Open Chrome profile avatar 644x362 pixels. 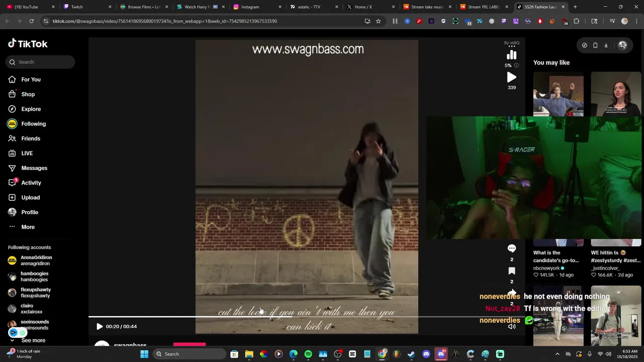click(x=625, y=21)
